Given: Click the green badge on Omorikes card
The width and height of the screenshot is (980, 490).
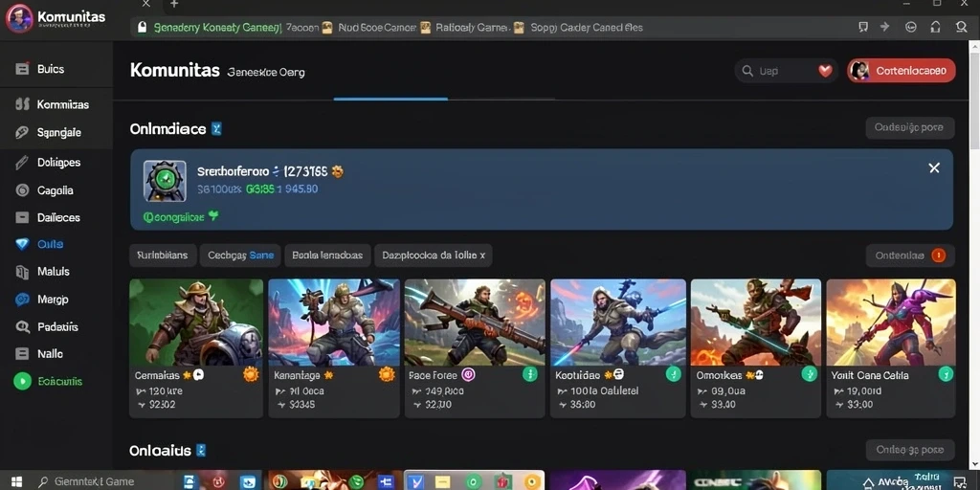Looking at the screenshot, I should [809, 374].
